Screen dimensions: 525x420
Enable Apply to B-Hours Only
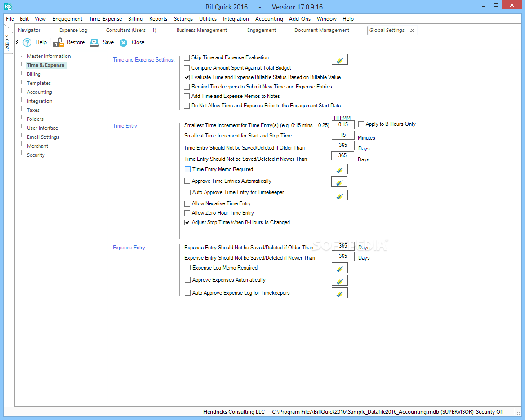pos(361,124)
